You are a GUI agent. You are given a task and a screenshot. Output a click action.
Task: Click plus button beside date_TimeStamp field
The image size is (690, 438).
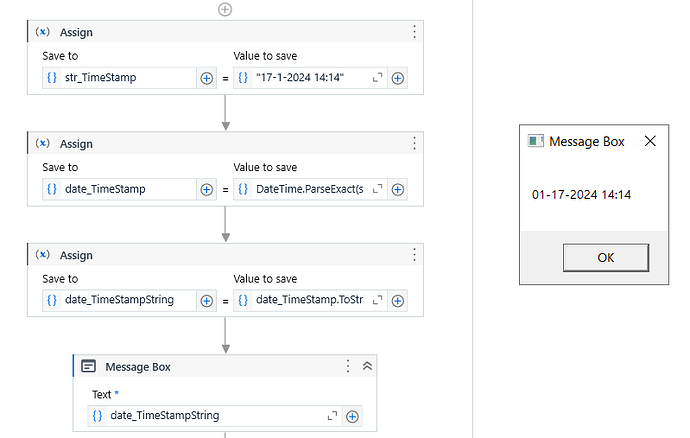pos(207,189)
